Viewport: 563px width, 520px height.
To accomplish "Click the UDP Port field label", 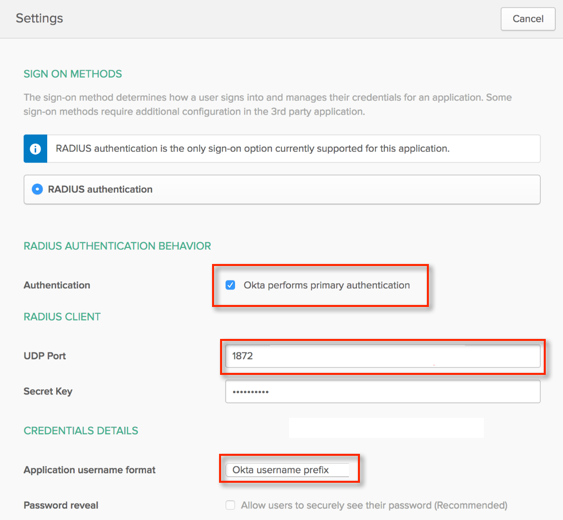I will pyautogui.click(x=45, y=356).
